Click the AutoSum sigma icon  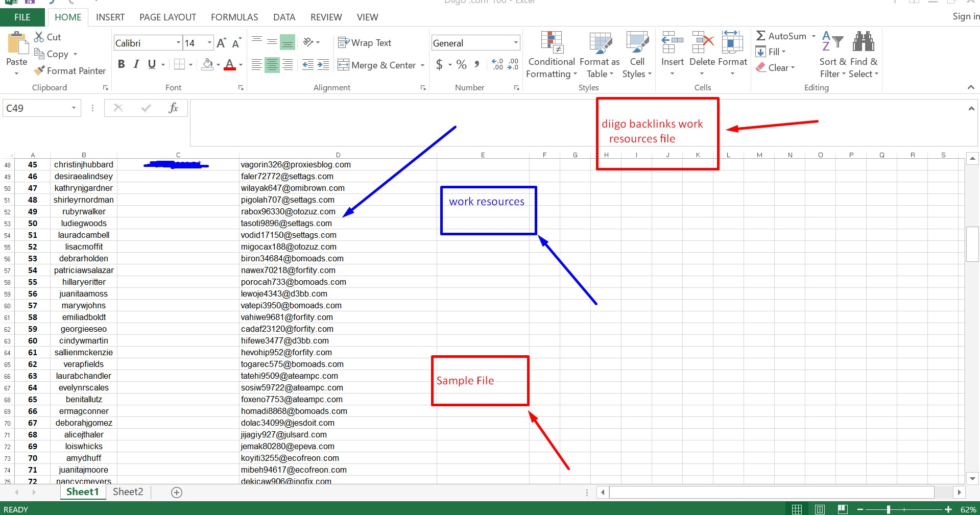[761, 36]
